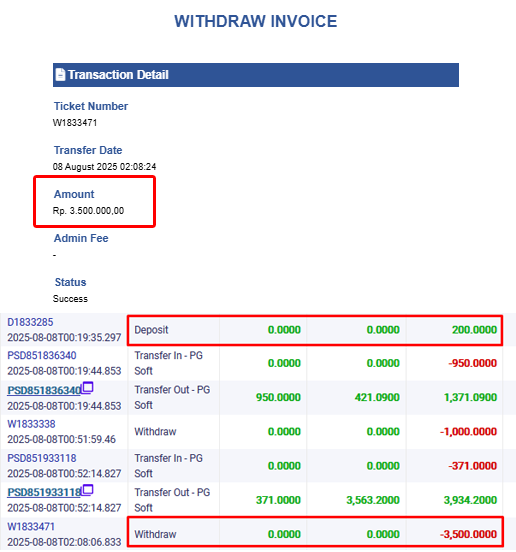Open PSD851836340 reference in -950.0000 Transfer In row
Screen dimensions: 516x552
point(42,355)
